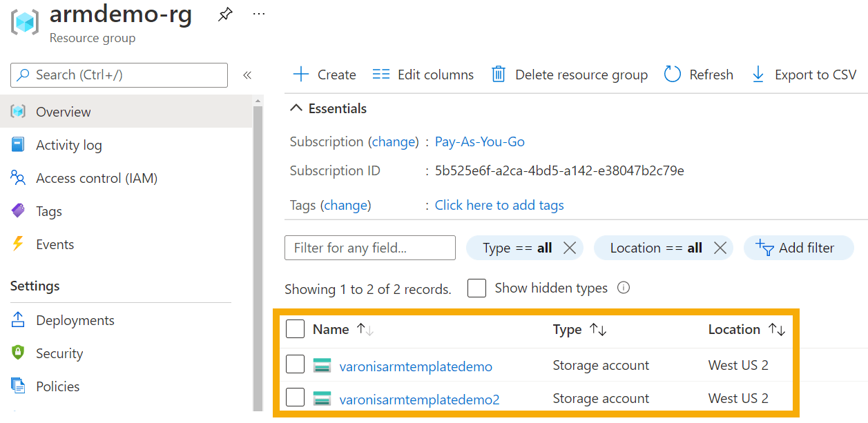
Task: Refresh the resource list
Action: 698,74
